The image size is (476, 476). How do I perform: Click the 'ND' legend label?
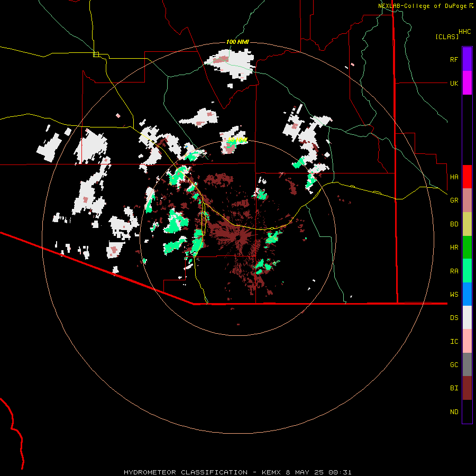click(454, 412)
